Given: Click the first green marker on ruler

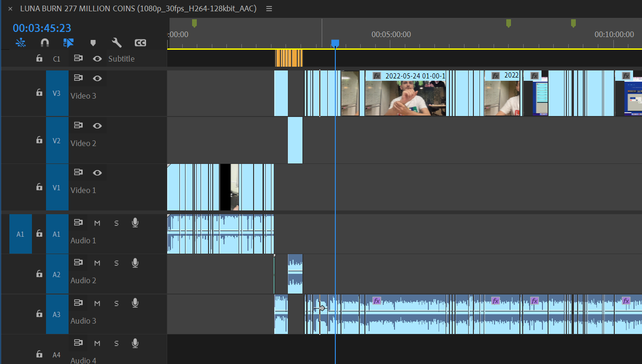Looking at the screenshot, I should pos(194,23).
